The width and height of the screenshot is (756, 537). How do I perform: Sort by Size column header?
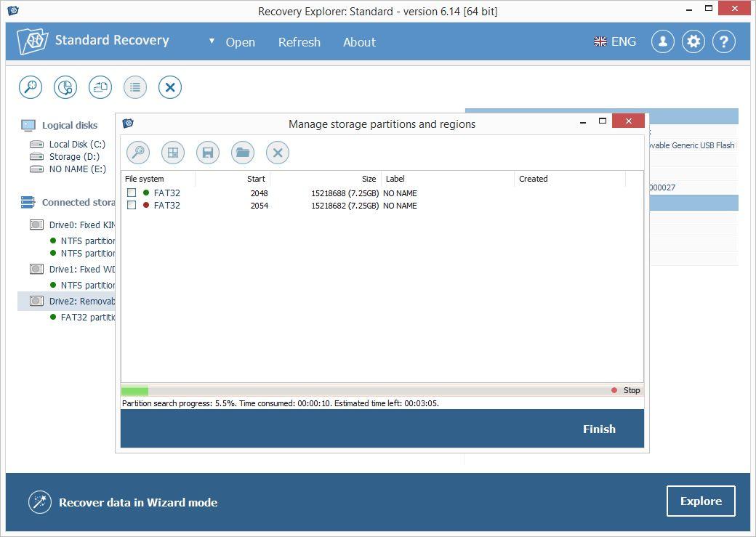point(326,179)
